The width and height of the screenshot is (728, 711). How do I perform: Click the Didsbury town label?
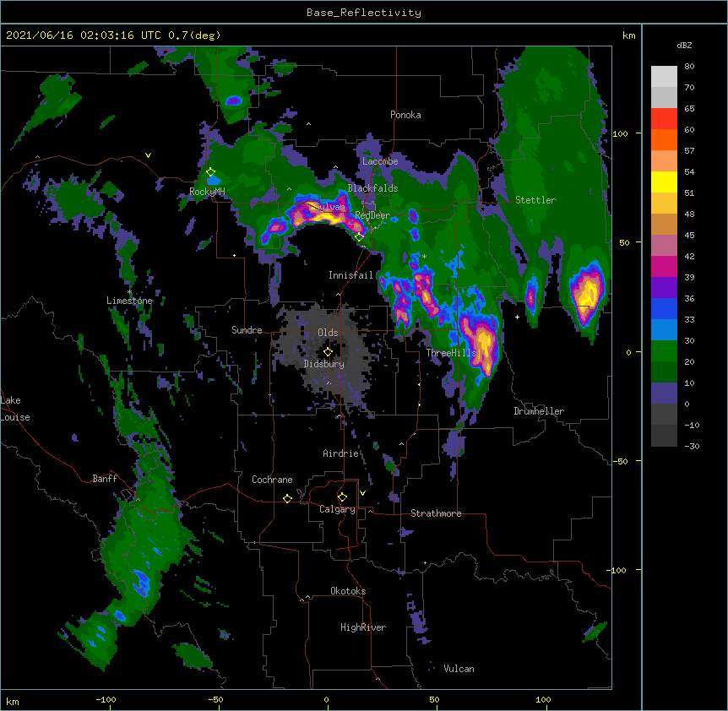tap(324, 364)
